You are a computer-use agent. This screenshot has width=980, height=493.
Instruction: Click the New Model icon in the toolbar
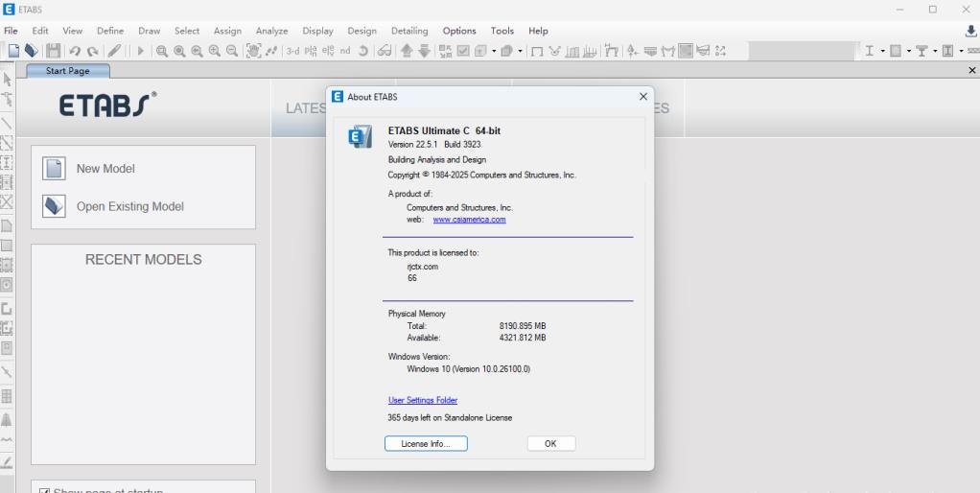point(13,51)
